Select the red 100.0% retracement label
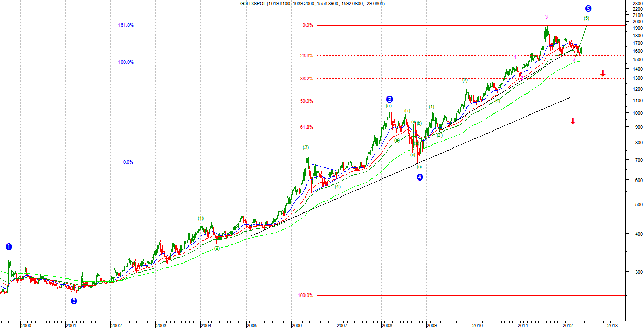This screenshot has height=328, width=644. [x=306, y=296]
